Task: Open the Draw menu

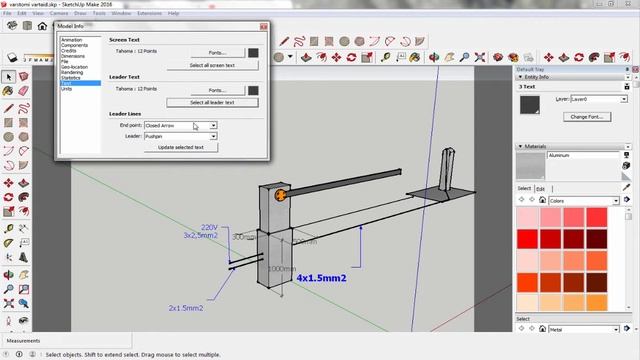Action: coord(80,13)
